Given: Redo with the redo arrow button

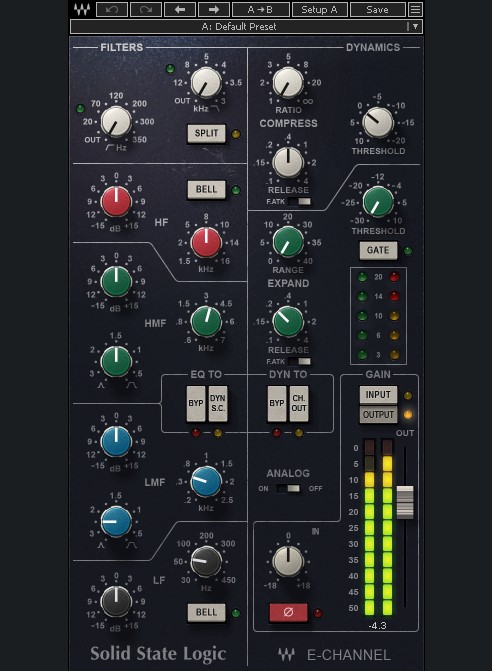Looking at the screenshot, I should click(x=146, y=9).
